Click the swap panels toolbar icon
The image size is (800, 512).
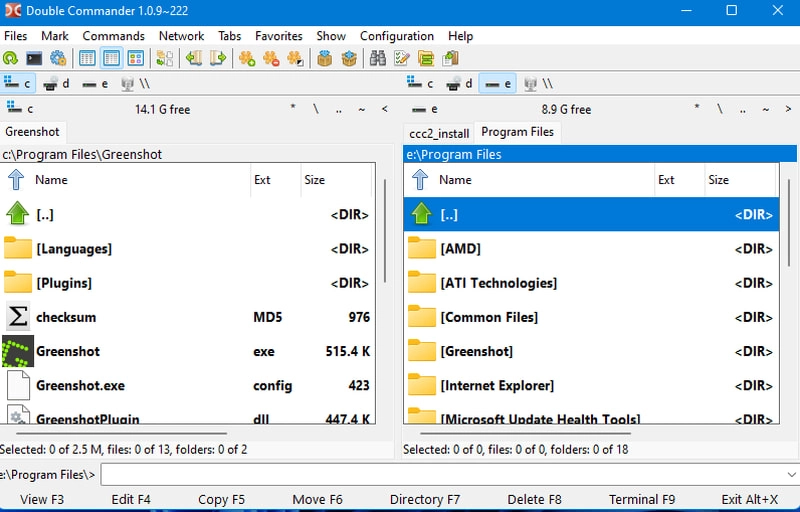click(x=164, y=59)
